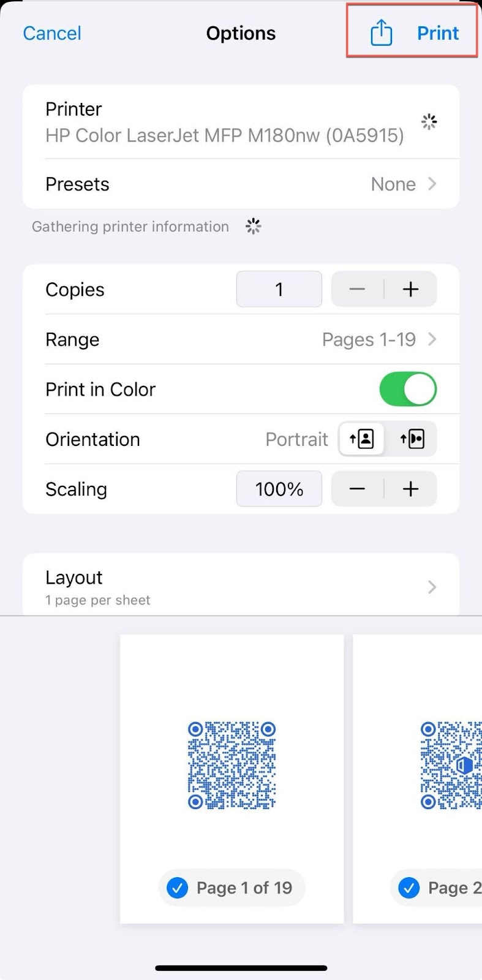Tap the Page 1 QR code preview thumbnail
The height and width of the screenshot is (980, 482).
(232, 766)
